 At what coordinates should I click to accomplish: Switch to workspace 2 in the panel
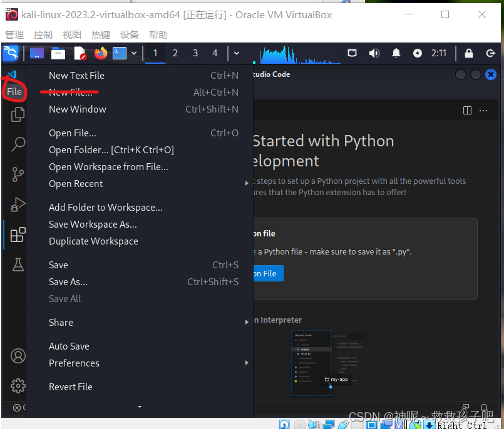[175, 53]
